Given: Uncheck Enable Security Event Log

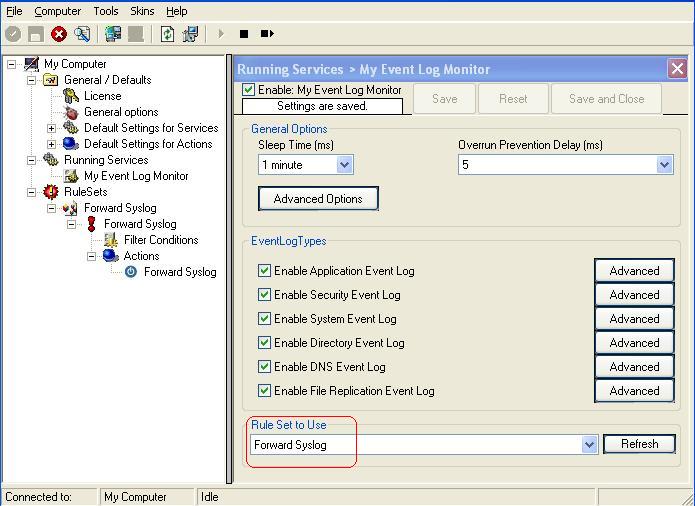Looking at the screenshot, I should point(264,295).
